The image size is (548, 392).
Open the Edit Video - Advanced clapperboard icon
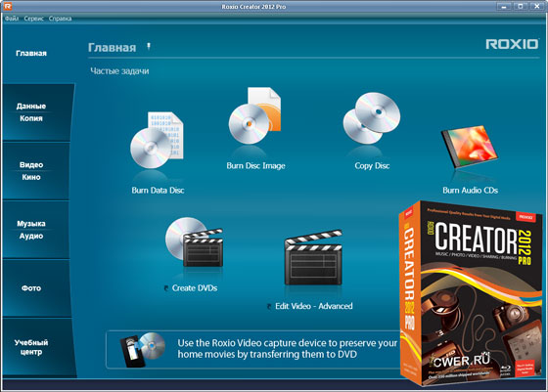[x=313, y=257]
